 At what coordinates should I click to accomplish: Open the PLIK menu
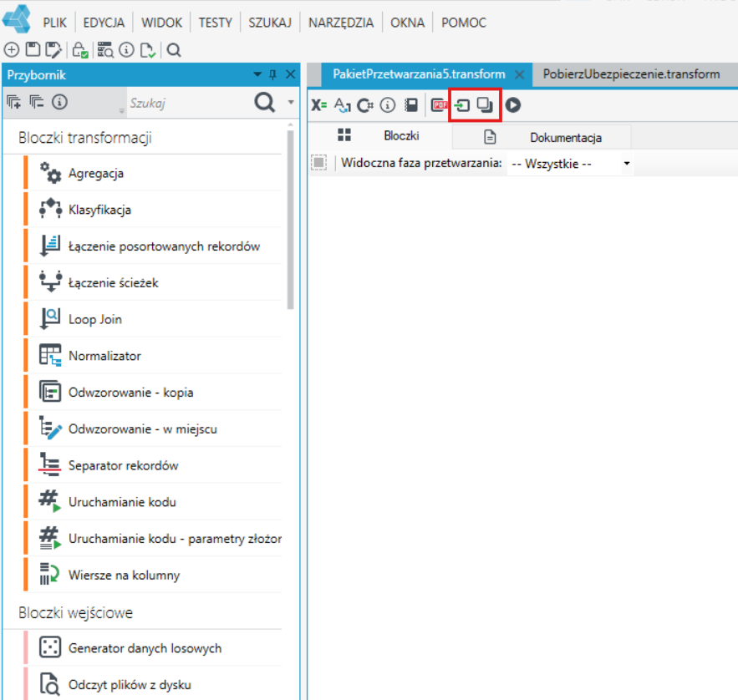[x=55, y=23]
